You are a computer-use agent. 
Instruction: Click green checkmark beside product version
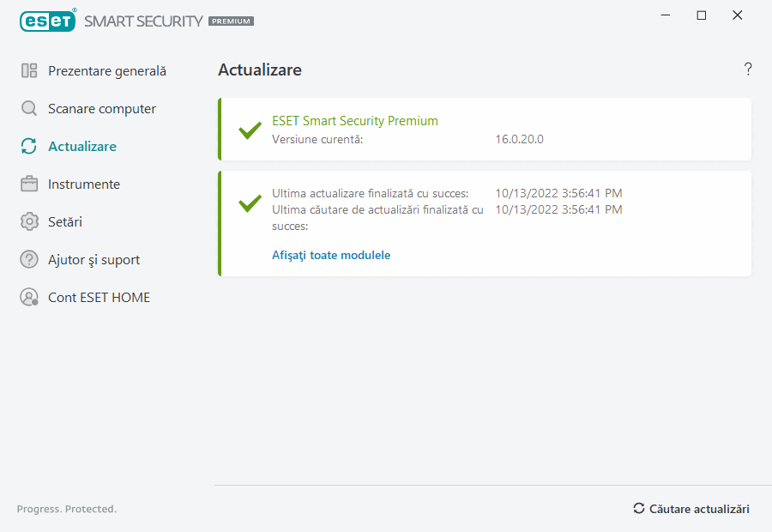(250, 130)
